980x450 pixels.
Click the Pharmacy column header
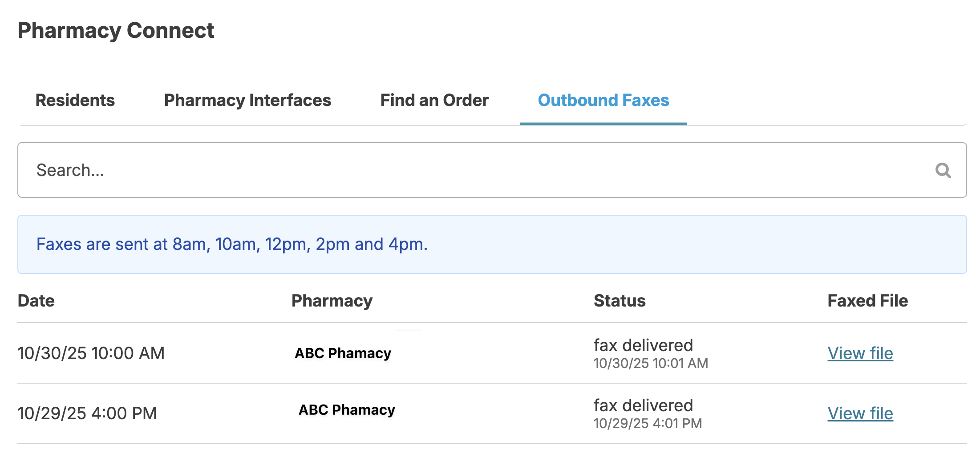coord(332,301)
